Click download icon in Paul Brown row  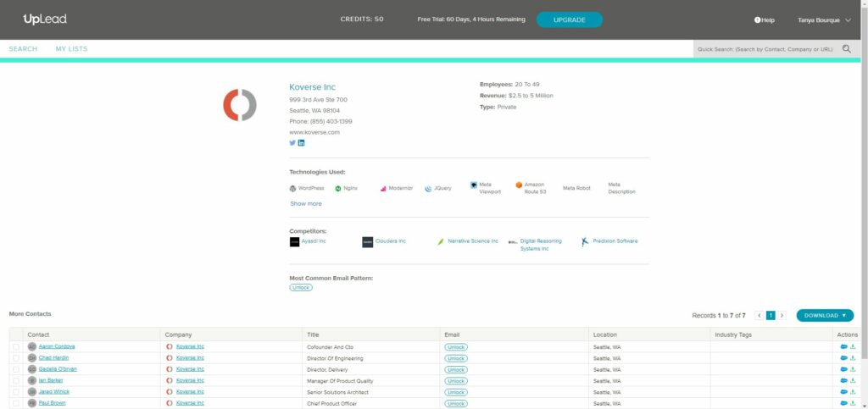853,403
